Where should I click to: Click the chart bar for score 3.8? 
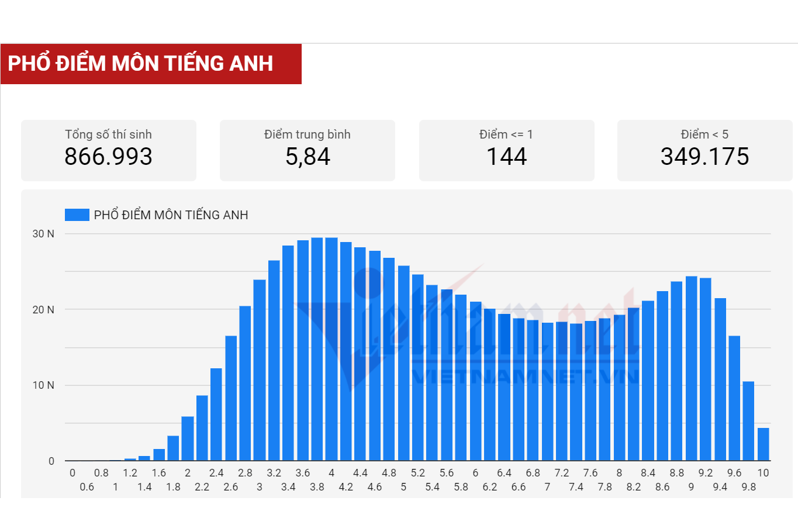click(x=317, y=349)
